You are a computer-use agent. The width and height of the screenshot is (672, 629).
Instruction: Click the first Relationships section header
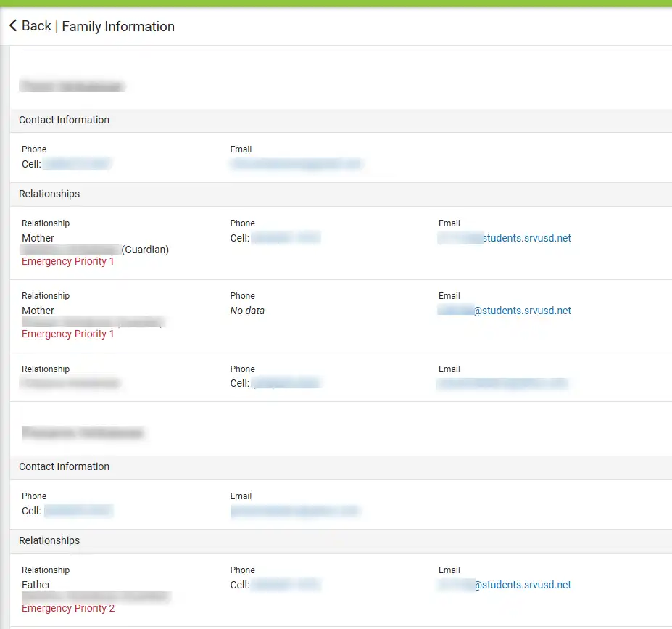click(x=49, y=194)
